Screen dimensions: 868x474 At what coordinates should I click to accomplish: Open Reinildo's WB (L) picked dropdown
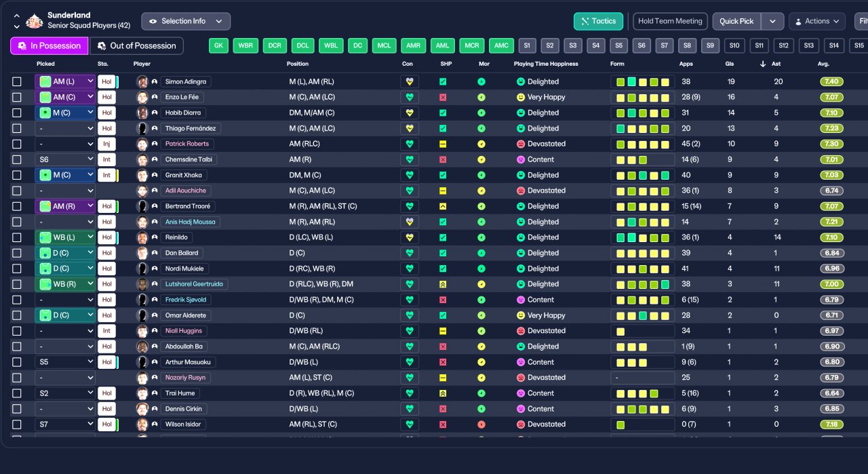point(65,237)
